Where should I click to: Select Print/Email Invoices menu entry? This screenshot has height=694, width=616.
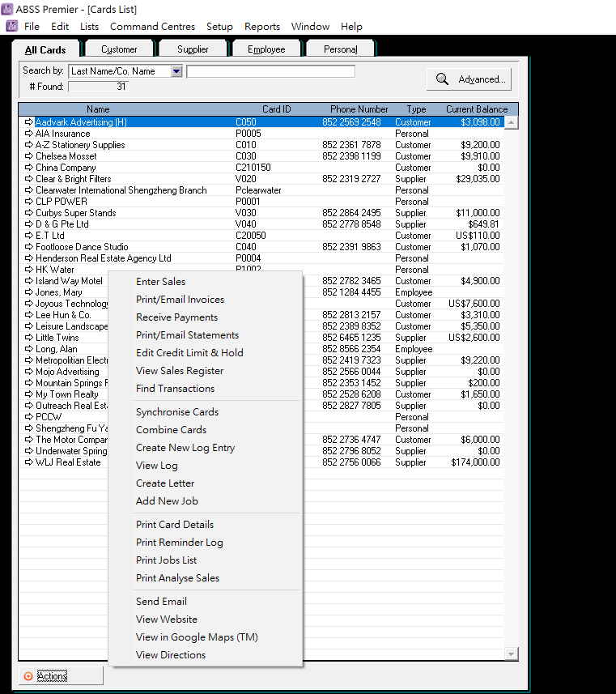coord(181,300)
